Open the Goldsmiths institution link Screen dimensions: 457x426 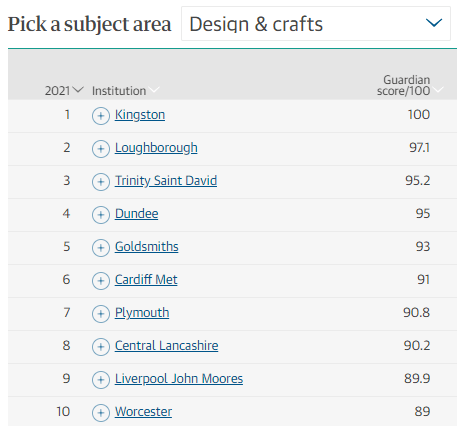click(147, 247)
